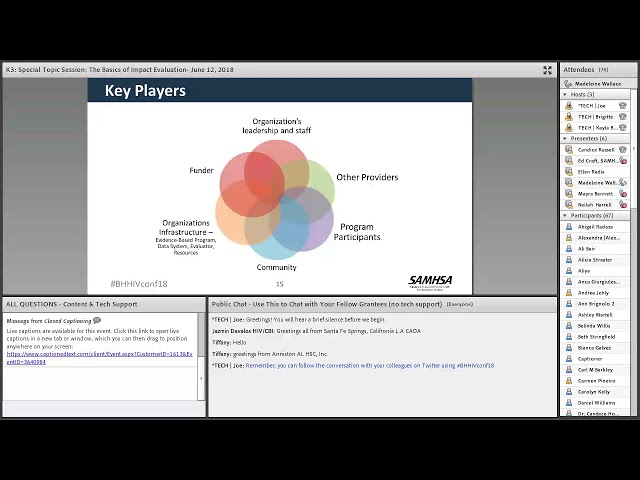This screenshot has width=640, height=480.
Task: Click the participant icon next to Captioner
Action: 569,359
